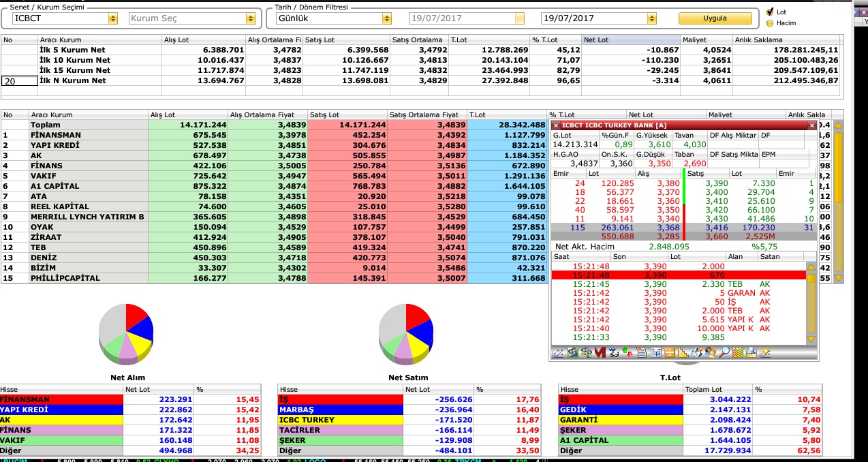The image size is (868, 462).
Task: Click the yellow and green people icon in ICBCT toolbar
Action: [586, 352]
